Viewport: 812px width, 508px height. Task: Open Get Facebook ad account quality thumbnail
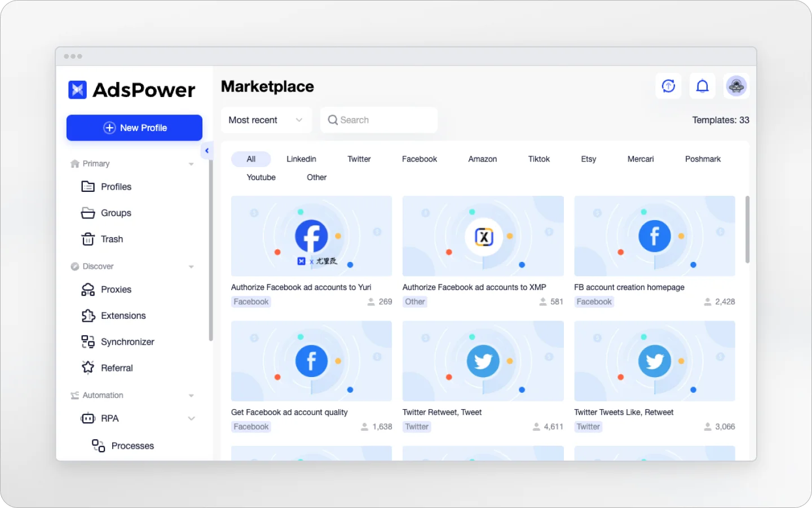coord(311,361)
